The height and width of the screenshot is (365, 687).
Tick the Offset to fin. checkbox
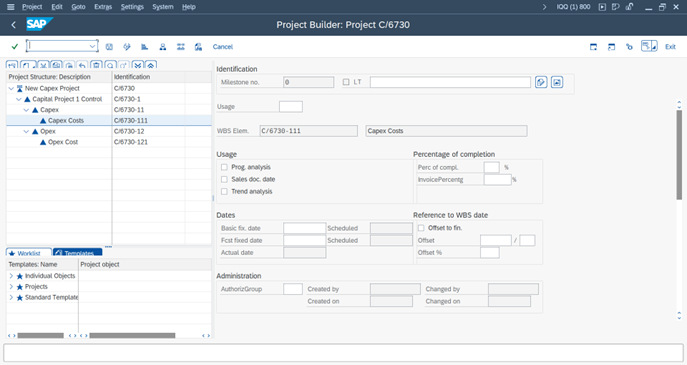pyautogui.click(x=421, y=228)
